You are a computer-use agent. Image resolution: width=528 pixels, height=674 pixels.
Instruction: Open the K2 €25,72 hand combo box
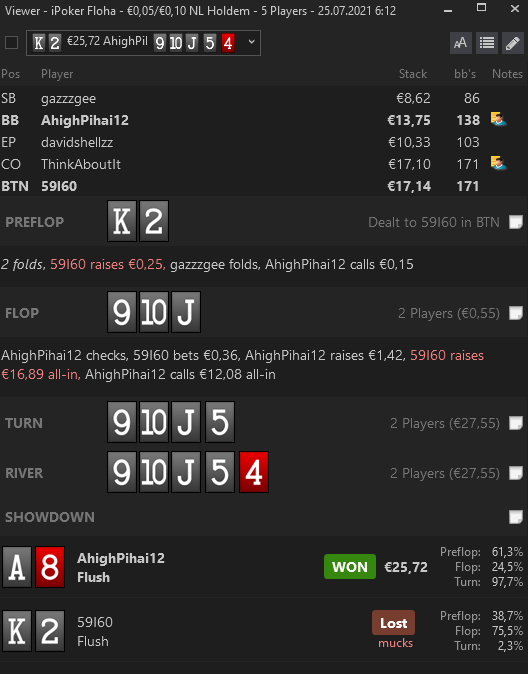(143, 43)
